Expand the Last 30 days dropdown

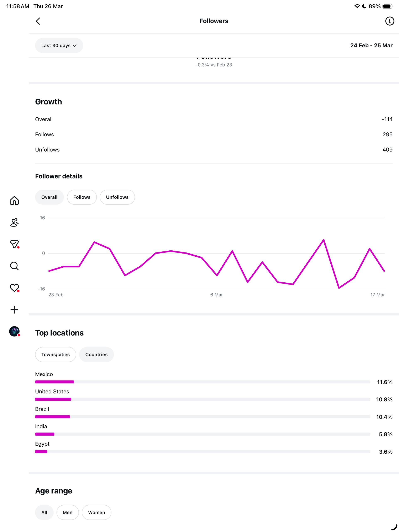(59, 46)
